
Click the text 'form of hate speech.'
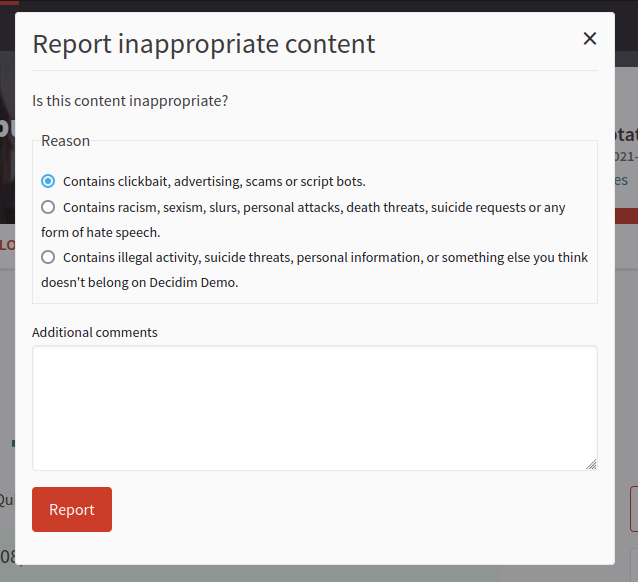(101, 232)
